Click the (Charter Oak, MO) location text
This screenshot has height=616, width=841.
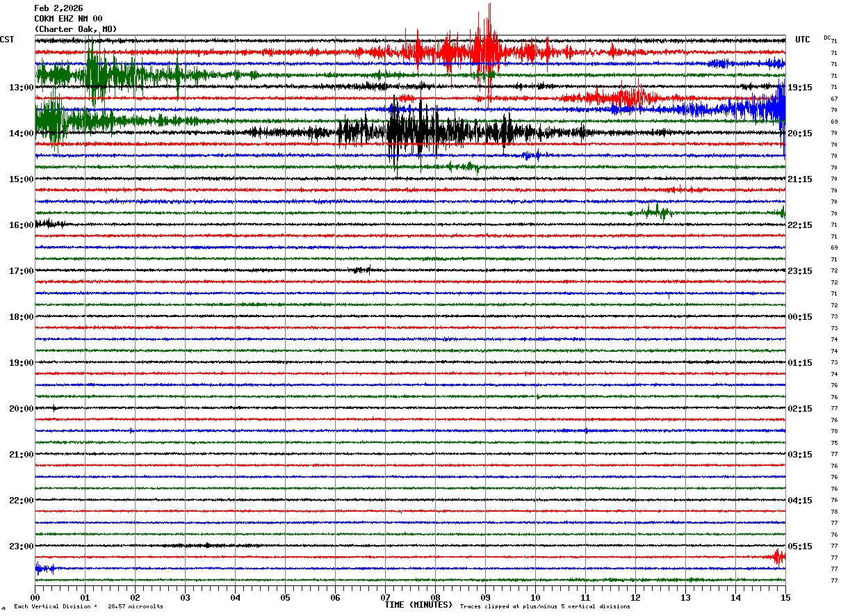click(76, 29)
